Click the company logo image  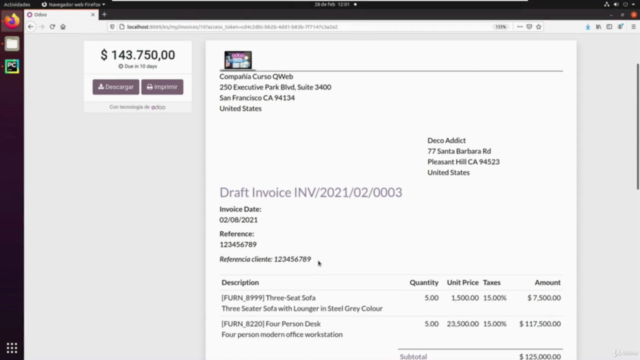click(x=238, y=60)
